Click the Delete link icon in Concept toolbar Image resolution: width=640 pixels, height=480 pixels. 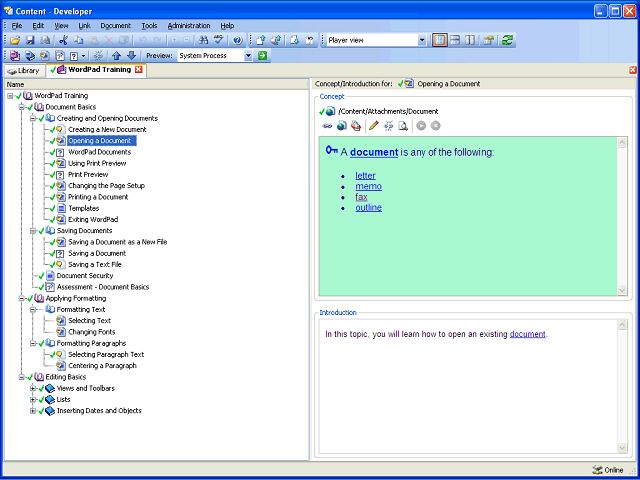[389, 126]
